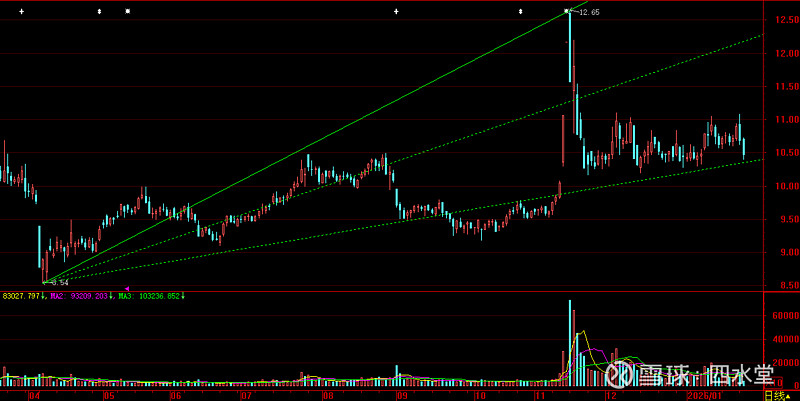Click the yellow 83027.797 volume value
Screen dimensions: 800x401
21,296
